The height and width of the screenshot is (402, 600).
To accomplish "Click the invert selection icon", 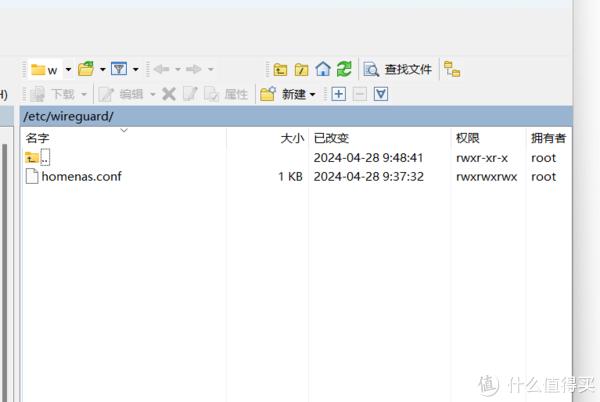I will pyautogui.click(x=381, y=94).
